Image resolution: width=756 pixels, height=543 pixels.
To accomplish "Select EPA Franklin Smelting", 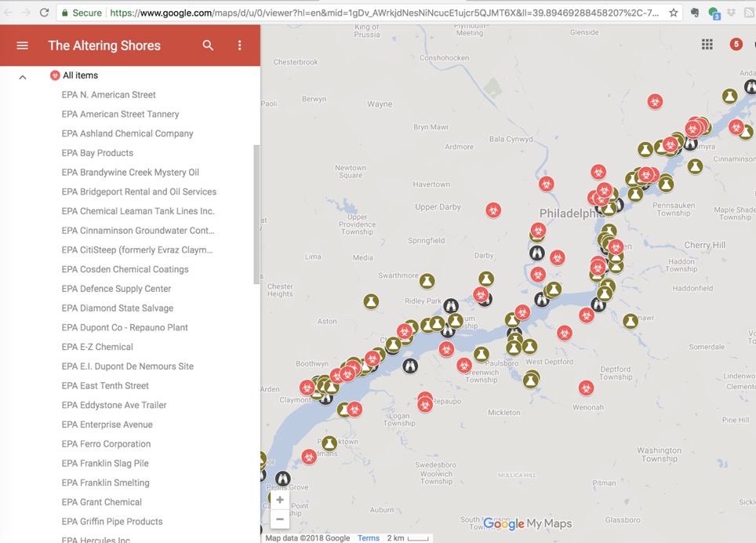I will [105, 483].
